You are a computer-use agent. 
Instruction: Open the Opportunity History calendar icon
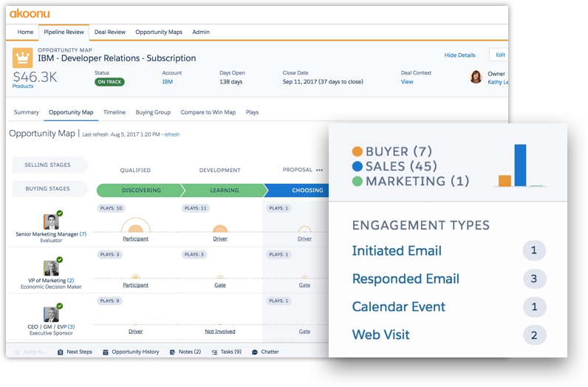tap(106, 352)
